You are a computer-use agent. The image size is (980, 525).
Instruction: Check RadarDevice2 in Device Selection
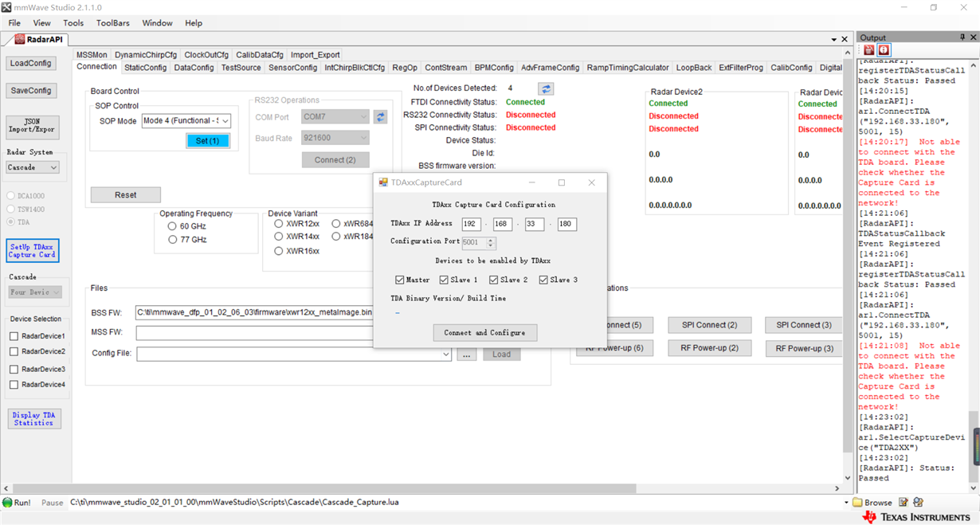[14, 351]
